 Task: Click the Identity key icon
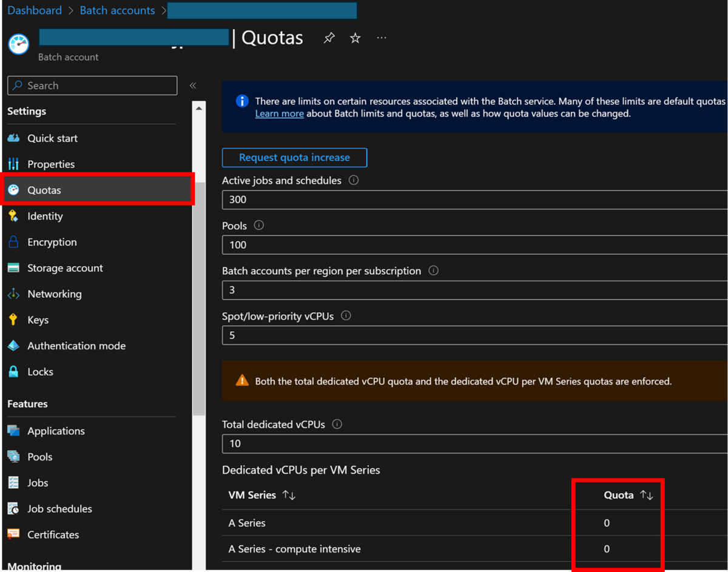(13, 216)
